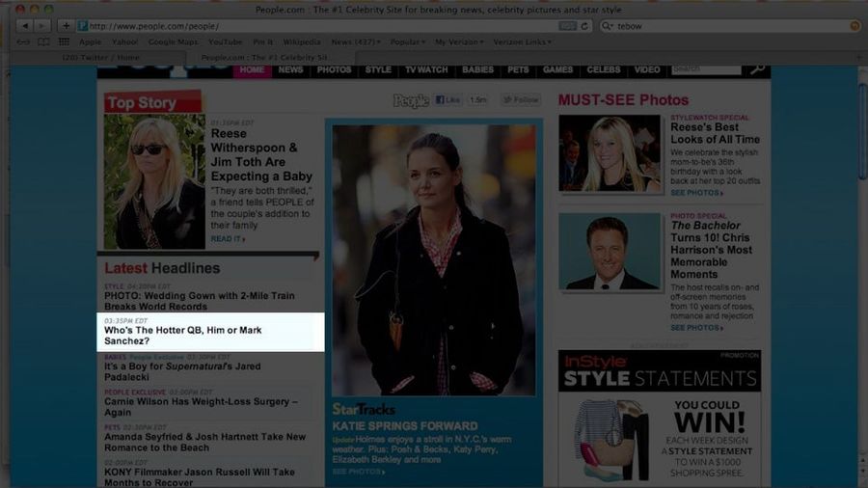Switch to the Twitter / Home tab
The width and height of the screenshot is (868, 488).
pos(100,58)
